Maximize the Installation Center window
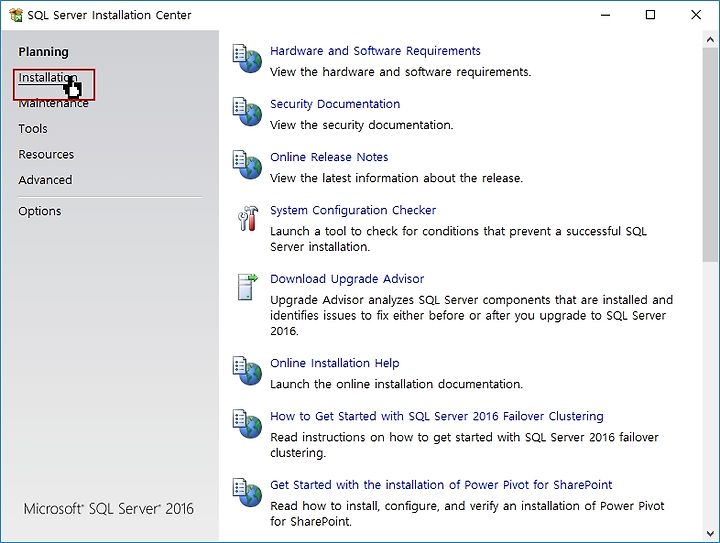This screenshot has height=543, width=720. click(650, 15)
